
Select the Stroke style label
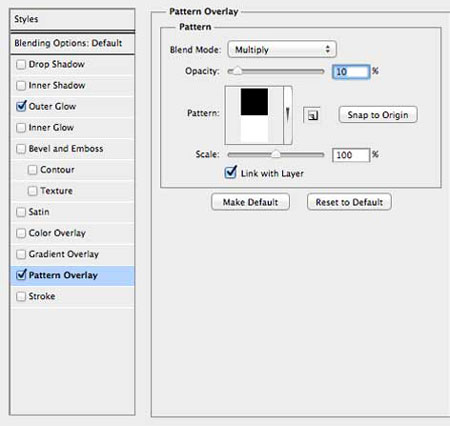(x=42, y=296)
